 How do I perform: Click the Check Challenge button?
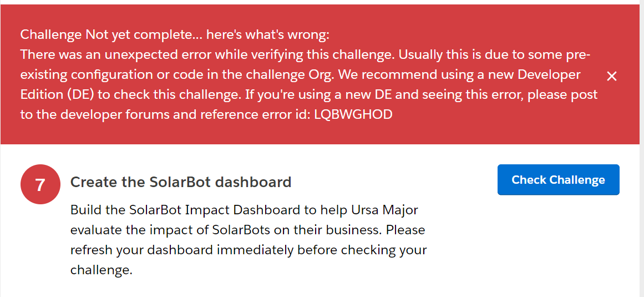tap(558, 180)
